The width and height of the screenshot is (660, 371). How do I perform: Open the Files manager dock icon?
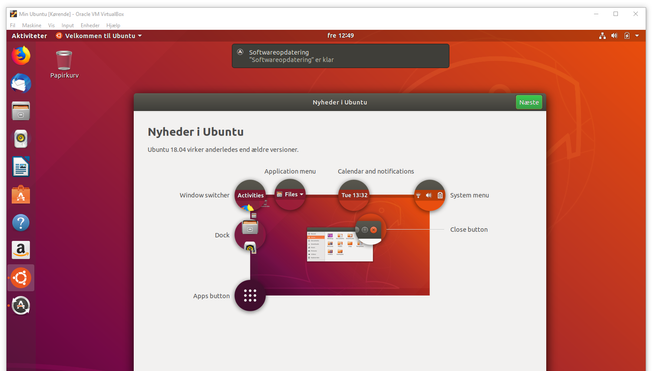21,111
